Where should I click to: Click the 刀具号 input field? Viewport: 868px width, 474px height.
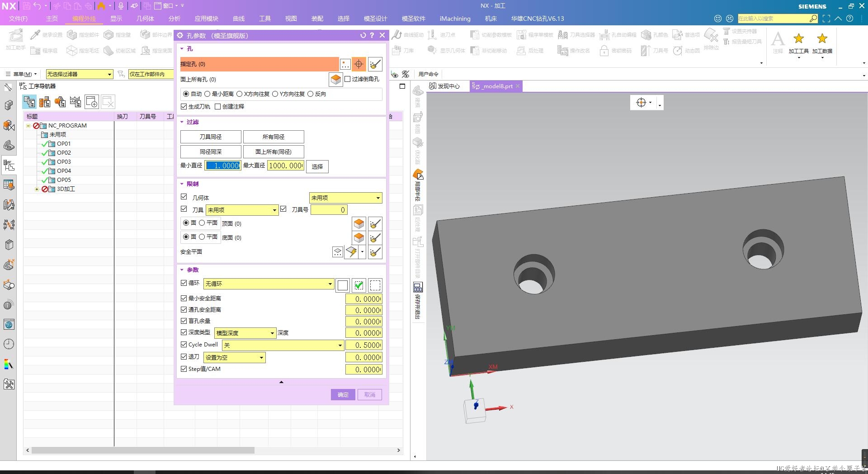pos(329,210)
